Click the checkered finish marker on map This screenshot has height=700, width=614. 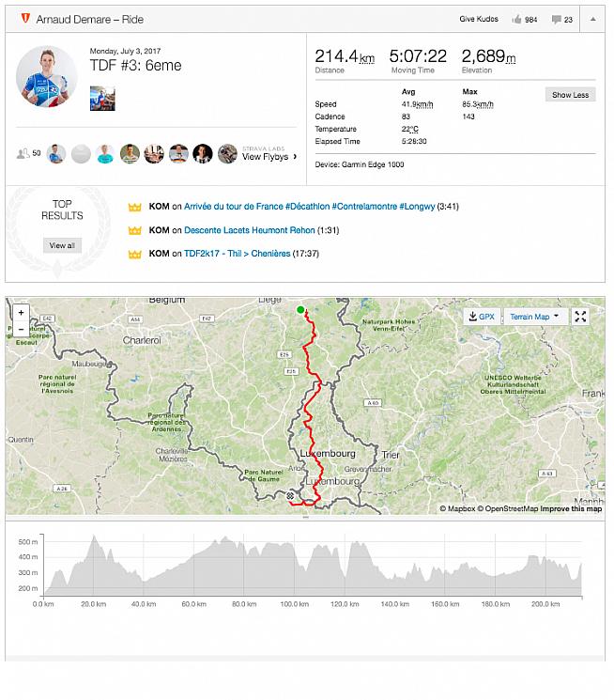click(292, 495)
